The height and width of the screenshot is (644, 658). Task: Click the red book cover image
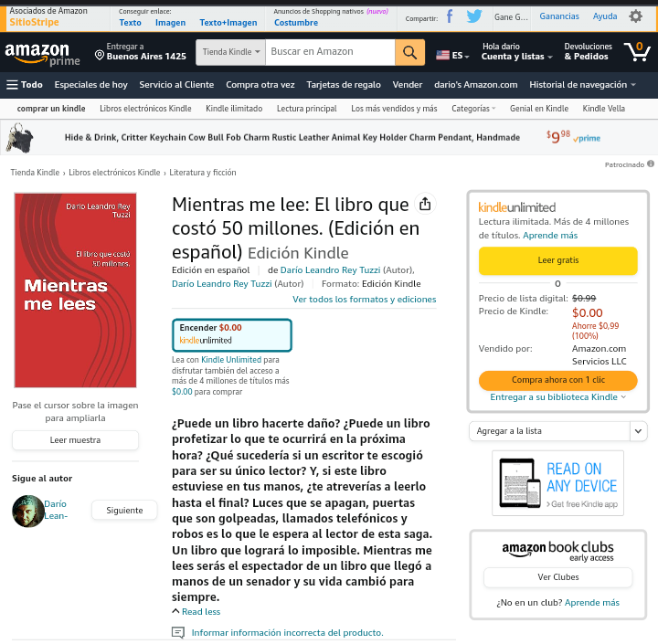click(76, 290)
